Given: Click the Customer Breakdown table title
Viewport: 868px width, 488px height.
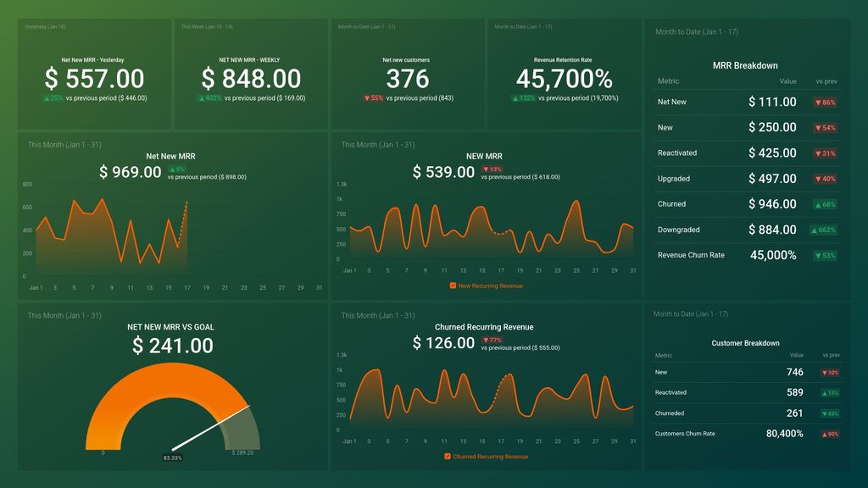Looking at the screenshot, I should pos(745,343).
